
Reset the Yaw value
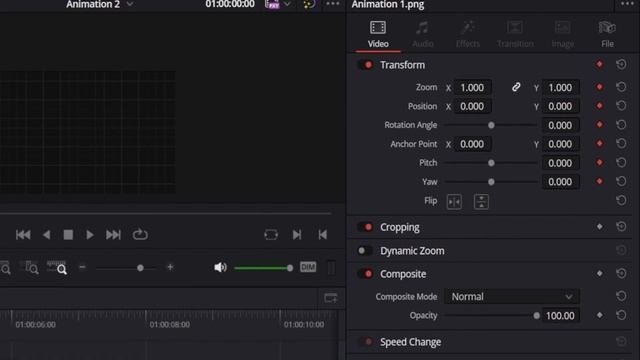(x=621, y=181)
